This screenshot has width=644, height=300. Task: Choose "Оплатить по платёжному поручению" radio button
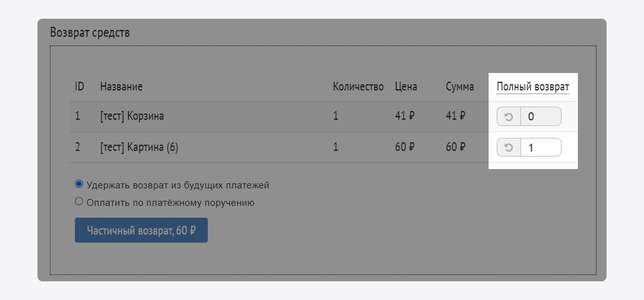(79, 202)
